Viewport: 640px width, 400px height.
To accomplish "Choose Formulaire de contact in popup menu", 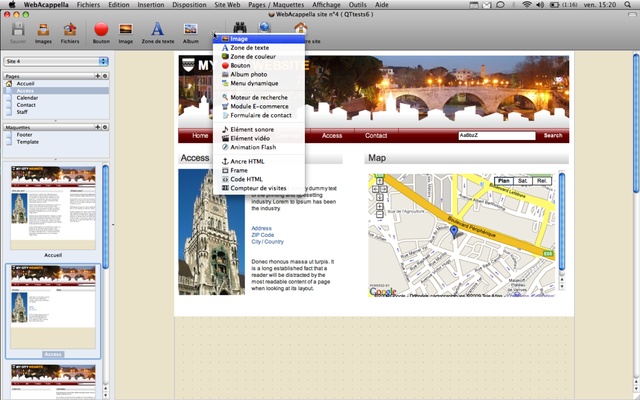I will [x=259, y=116].
